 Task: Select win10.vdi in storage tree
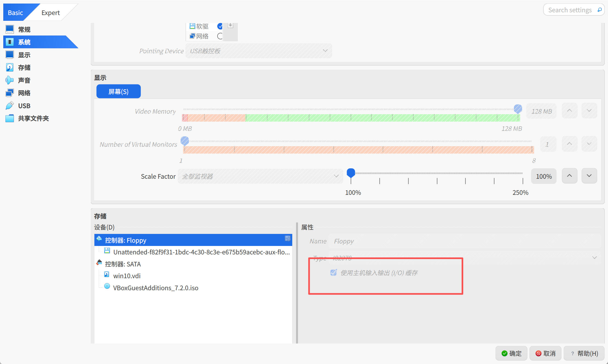127,276
